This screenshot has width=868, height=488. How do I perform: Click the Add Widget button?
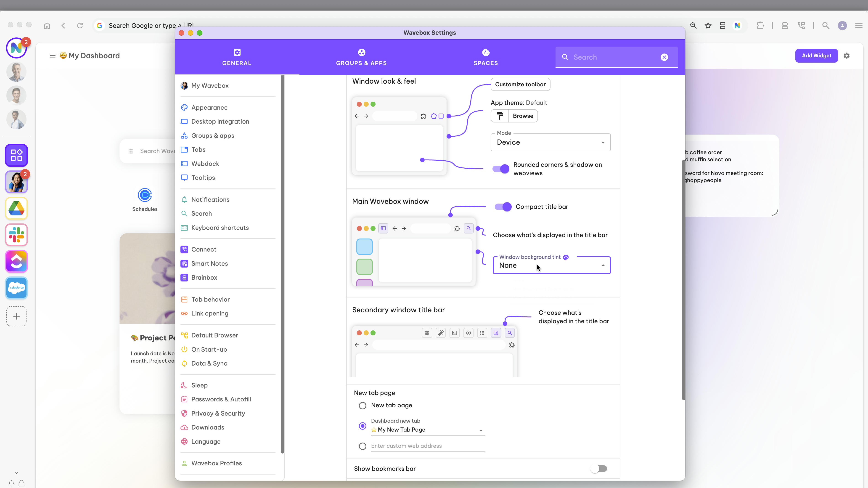pyautogui.click(x=816, y=56)
